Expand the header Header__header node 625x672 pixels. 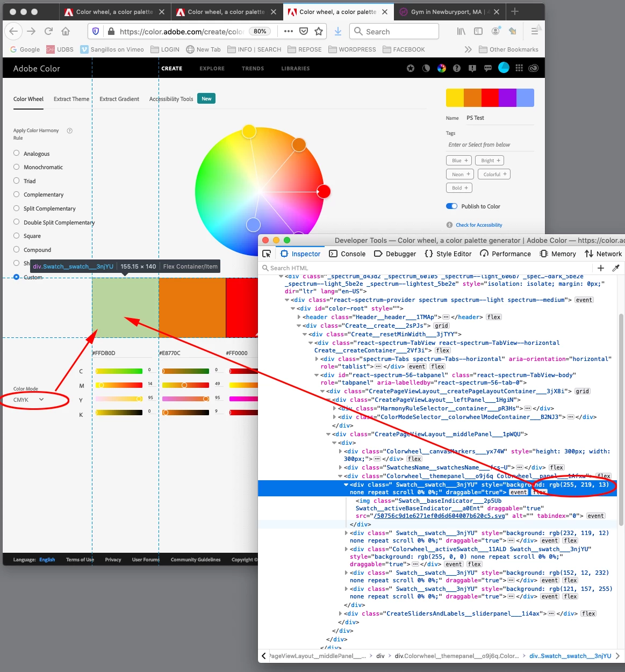pos(299,317)
